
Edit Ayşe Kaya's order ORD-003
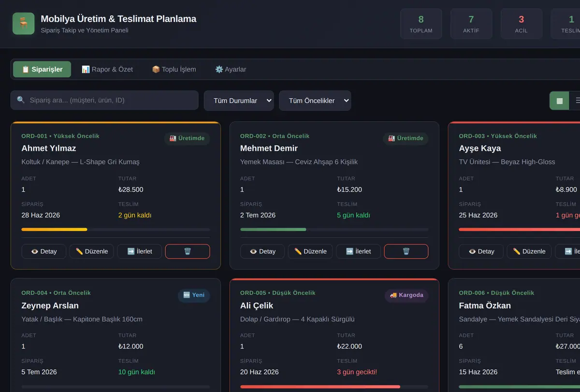click(529, 251)
